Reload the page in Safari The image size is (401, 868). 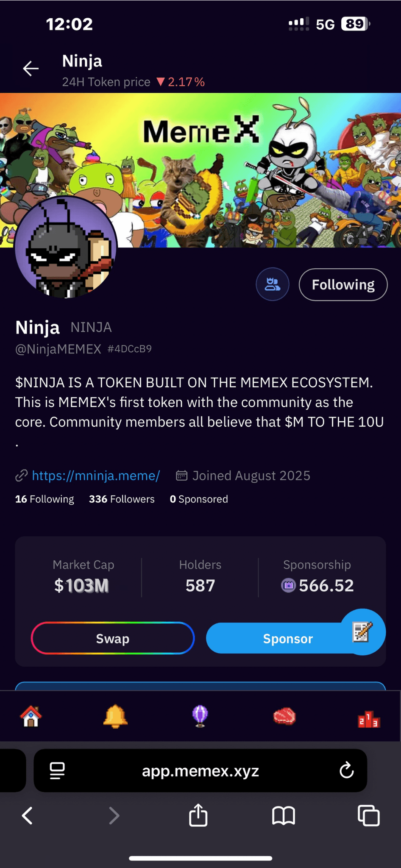(x=346, y=771)
